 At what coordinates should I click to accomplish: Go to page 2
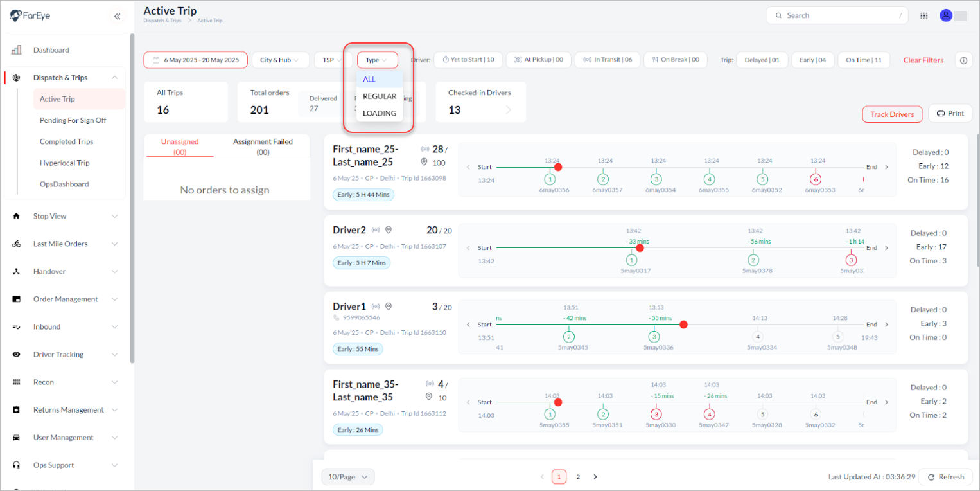[577, 477]
